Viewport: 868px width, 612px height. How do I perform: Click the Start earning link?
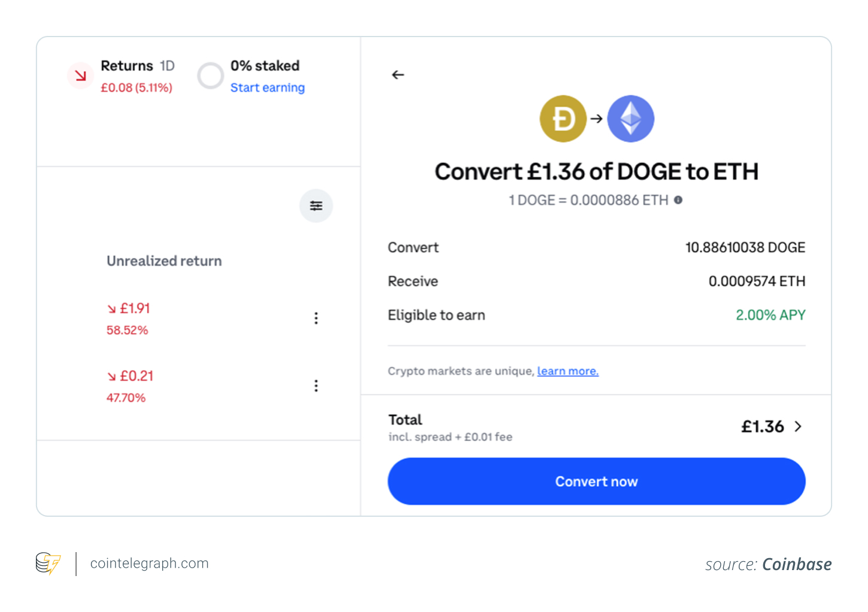click(268, 87)
